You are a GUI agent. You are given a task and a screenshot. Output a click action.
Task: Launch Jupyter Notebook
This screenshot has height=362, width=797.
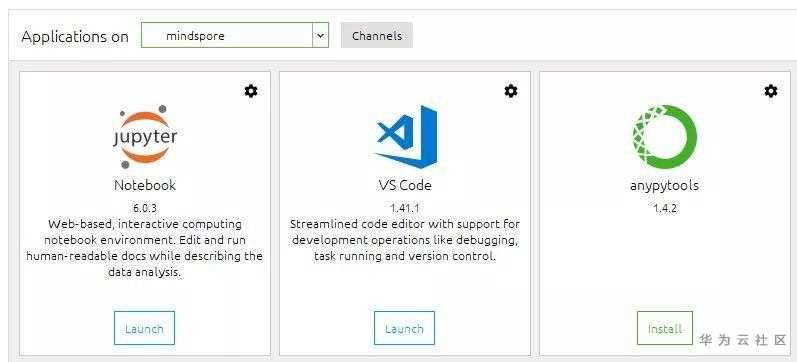[144, 328]
